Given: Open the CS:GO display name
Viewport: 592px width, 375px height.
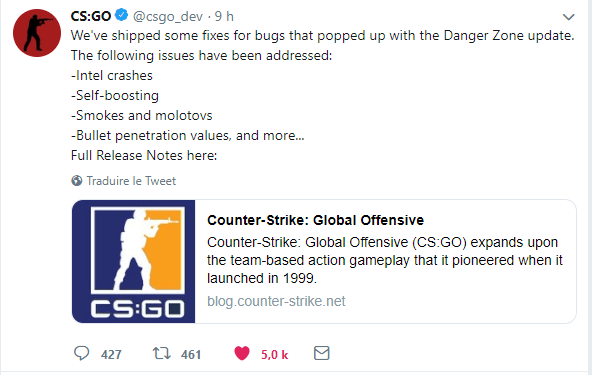Looking at the screenshot, I should point(91,16).
